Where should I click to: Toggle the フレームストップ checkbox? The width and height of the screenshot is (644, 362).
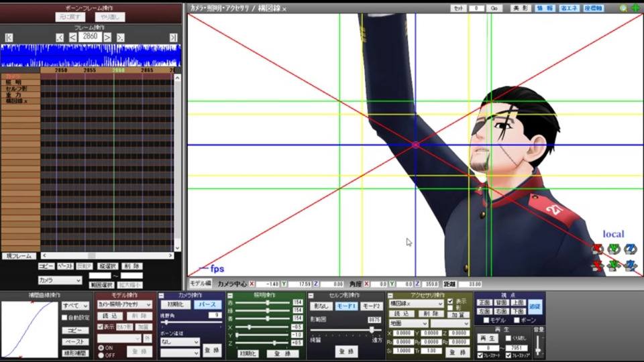tap(508, 355)
